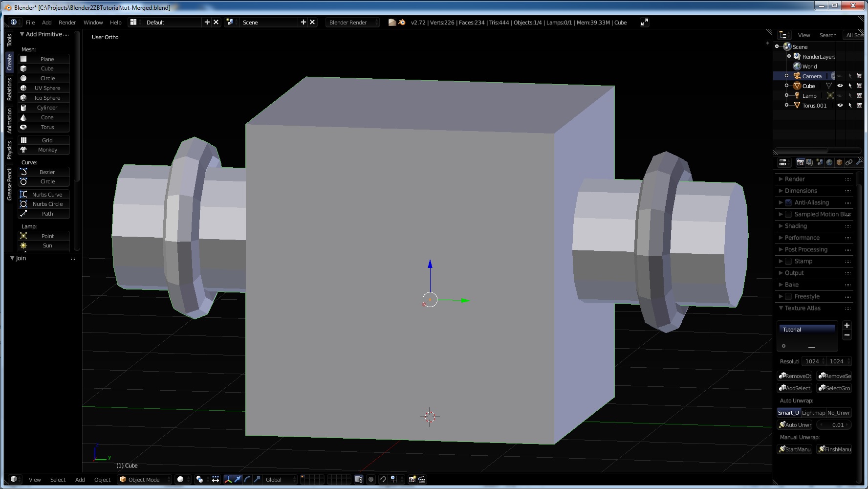
Task: Expand the Output panel
Action: click(814, 273)
